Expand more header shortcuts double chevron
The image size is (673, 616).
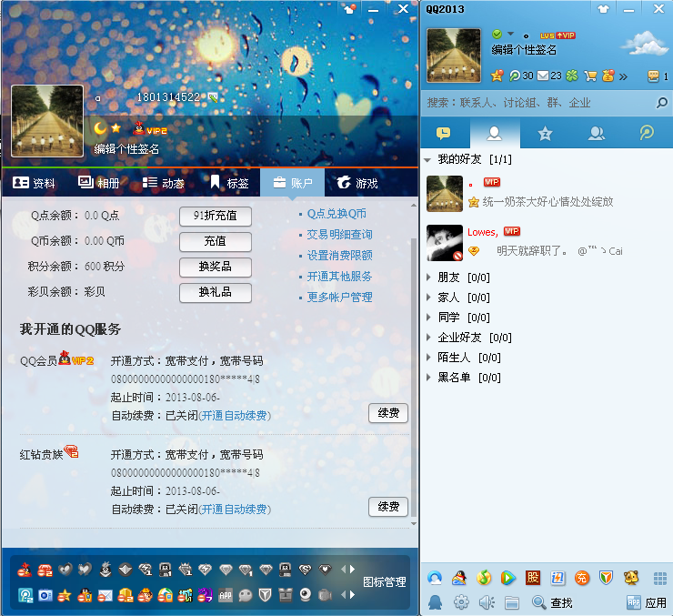[x=623, y=76]
